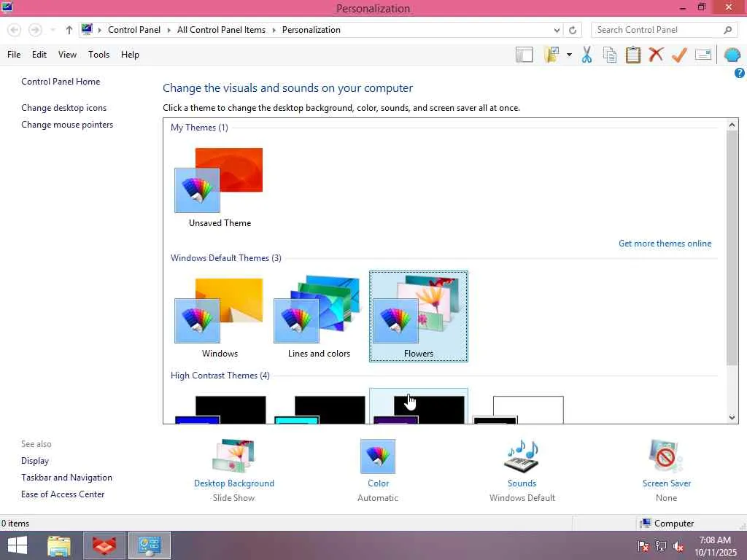Click the Cut scissors icon
747x560 pixels.
pyautogui.click(x=587, y=55)
